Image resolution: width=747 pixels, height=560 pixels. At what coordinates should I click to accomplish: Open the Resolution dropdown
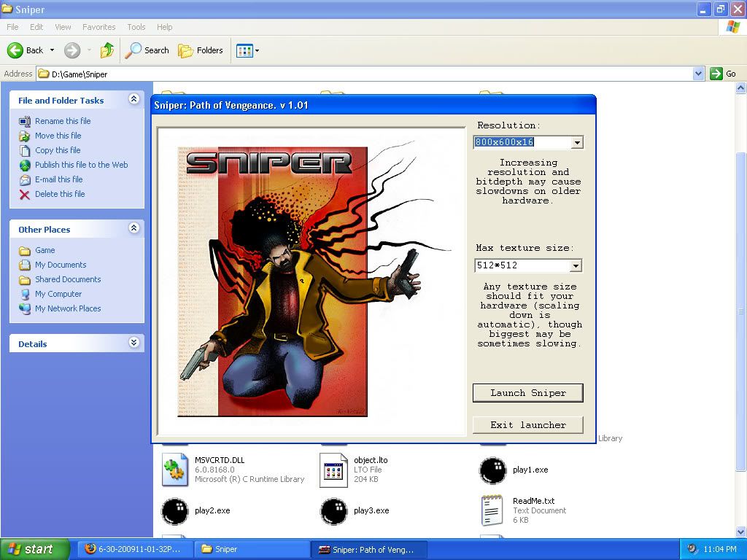[x=577, y=142]
